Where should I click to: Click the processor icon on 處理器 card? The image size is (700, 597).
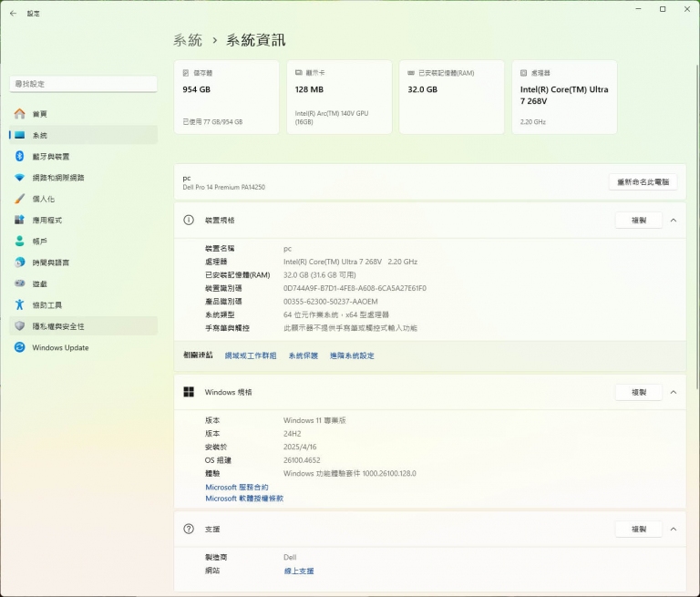(x=524, y=73)
